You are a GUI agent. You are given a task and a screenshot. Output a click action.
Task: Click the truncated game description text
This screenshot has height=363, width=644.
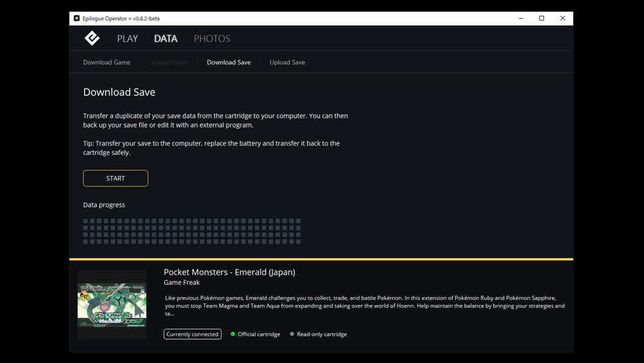(365, 306)
